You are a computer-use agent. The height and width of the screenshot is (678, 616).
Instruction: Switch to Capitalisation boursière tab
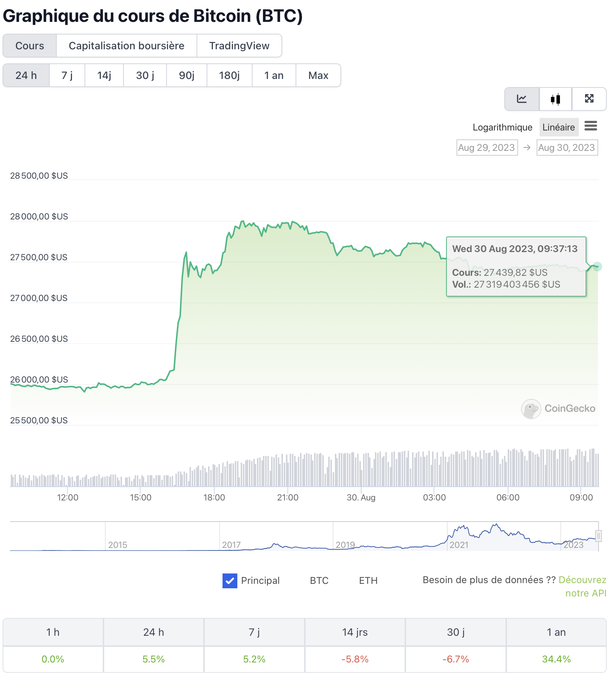pos(126,46)
